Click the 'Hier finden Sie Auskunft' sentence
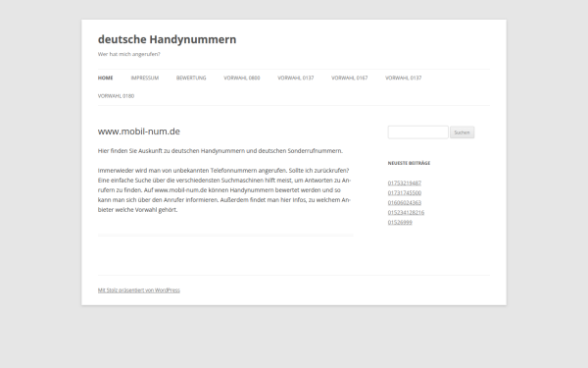The width and height of the screenshot is (588, 368). [x=220, y=150]
